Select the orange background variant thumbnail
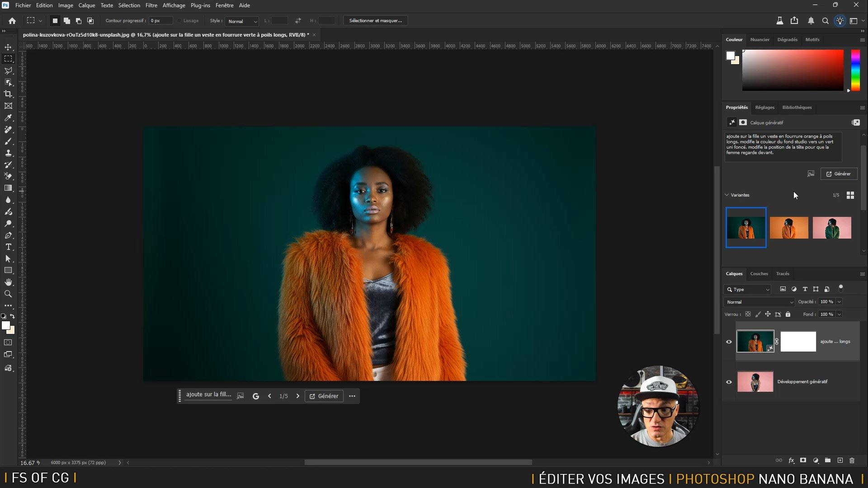This screenshot has height=488, width=868. (789, 228)
